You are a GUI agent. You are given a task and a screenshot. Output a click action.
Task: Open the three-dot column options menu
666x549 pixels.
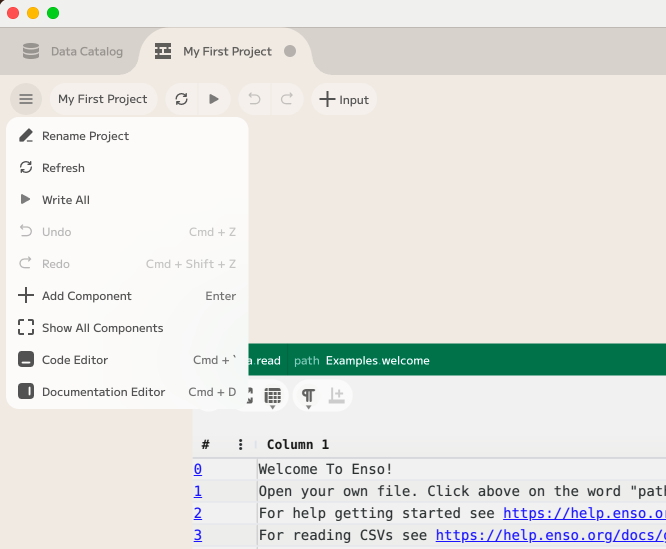click(240, 444)
